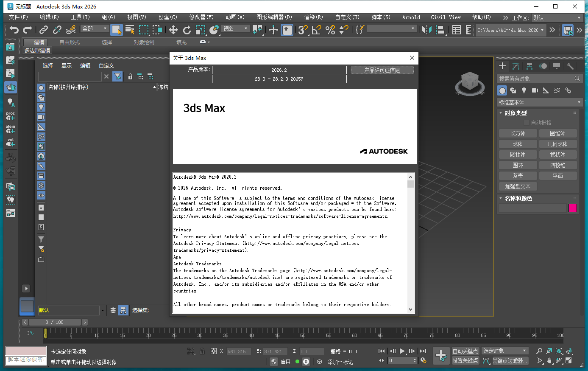
Task: Play the animation in time controls
Action: click(x=402, y=351)
